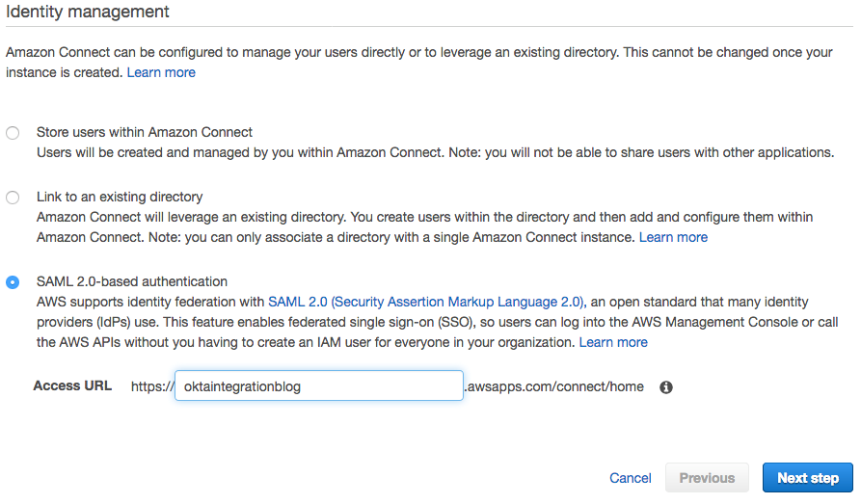Choose the Link to an existing directory radio

coord(13,198)
